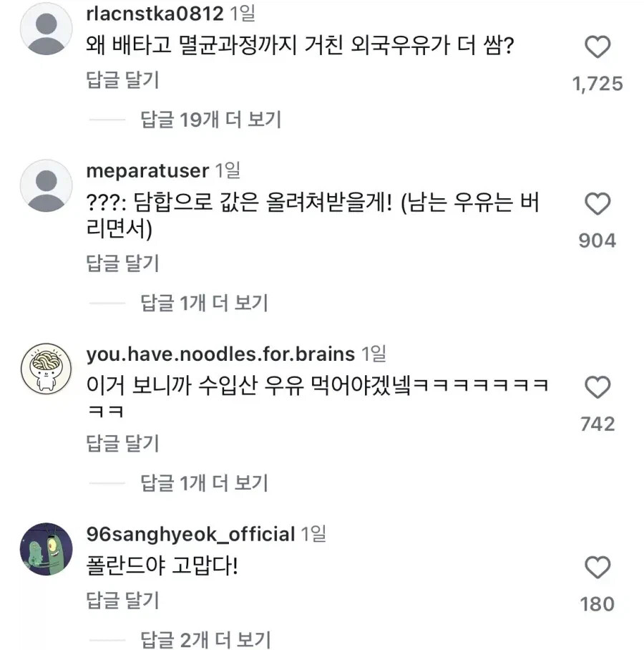
Task: Reply to rlacnstka0812 via 답글 달기
Action: click(x=122, y=80)
